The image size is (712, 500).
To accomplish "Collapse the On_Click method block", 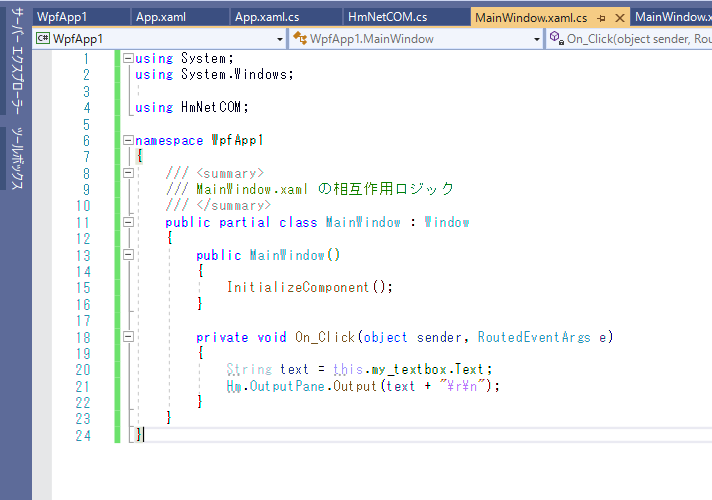I will [127, 337].
